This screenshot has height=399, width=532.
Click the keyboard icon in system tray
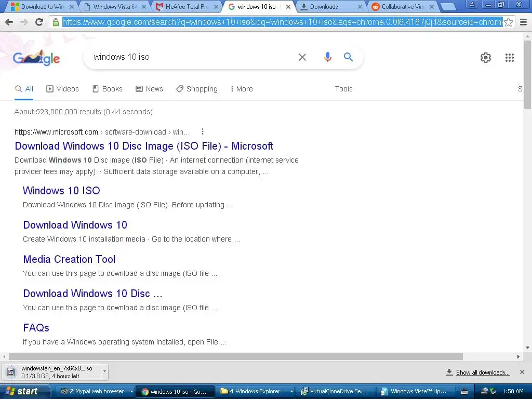click(x=464, y=392)
